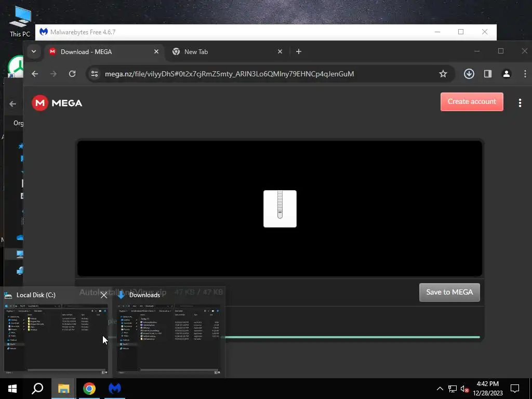Click Malwarebytes taskbar icon

(115, 389)
